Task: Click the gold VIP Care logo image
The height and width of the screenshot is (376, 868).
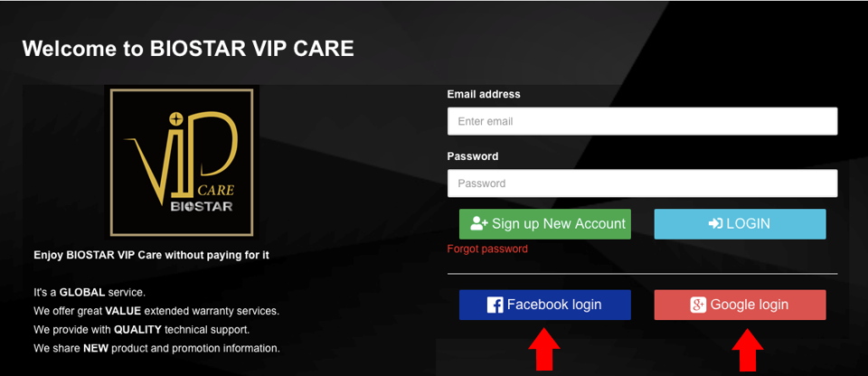Action: 182,163
